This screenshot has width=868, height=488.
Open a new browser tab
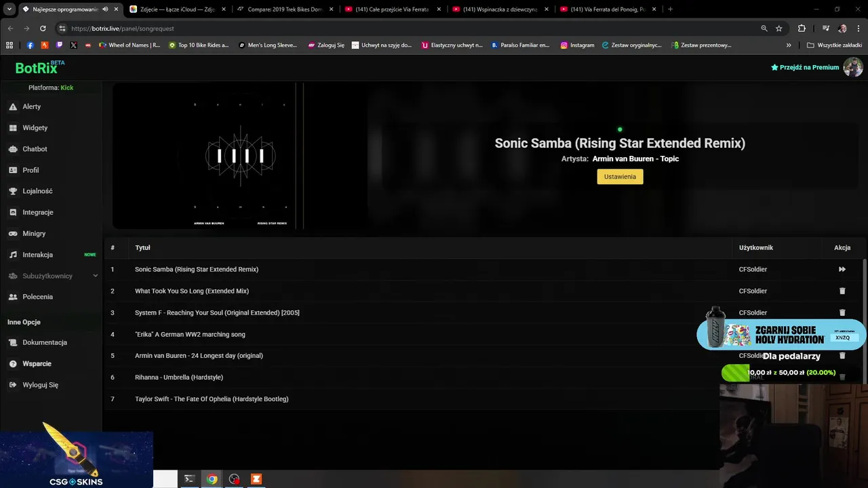671,9
